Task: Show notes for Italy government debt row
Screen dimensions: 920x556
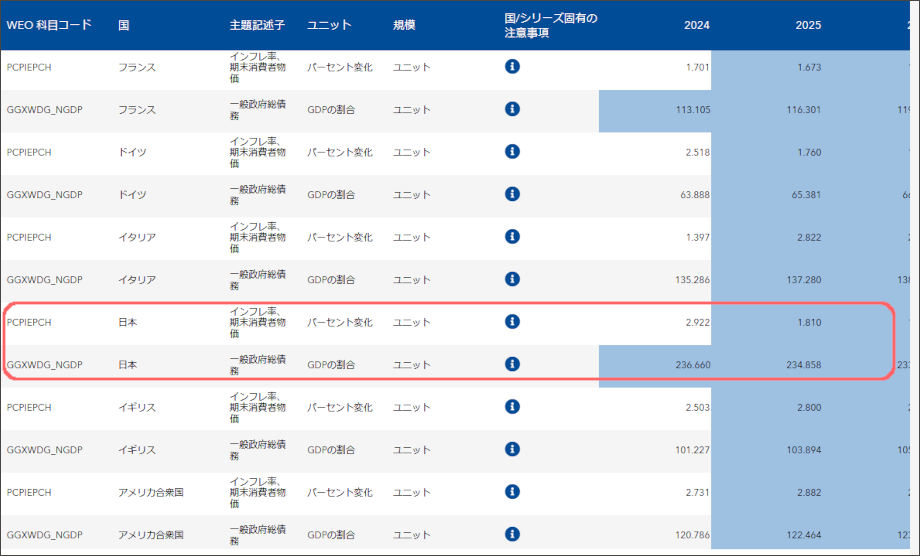Action: [x=512, y=279]
